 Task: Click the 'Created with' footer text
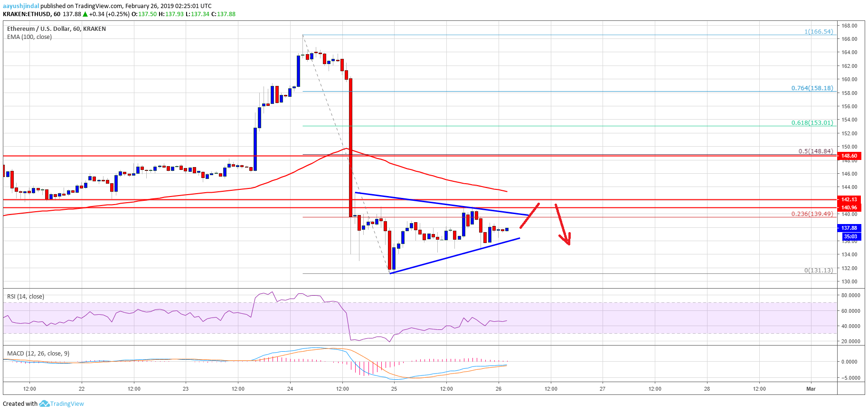(20, 404)
